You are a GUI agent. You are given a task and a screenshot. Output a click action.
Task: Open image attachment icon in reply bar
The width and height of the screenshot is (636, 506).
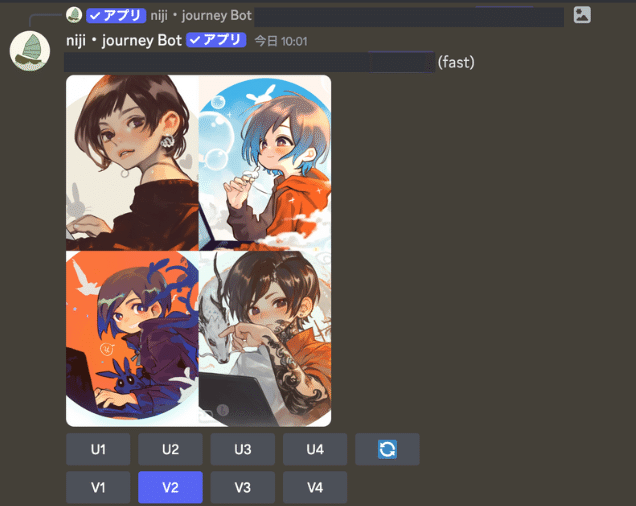pos(582,15)
